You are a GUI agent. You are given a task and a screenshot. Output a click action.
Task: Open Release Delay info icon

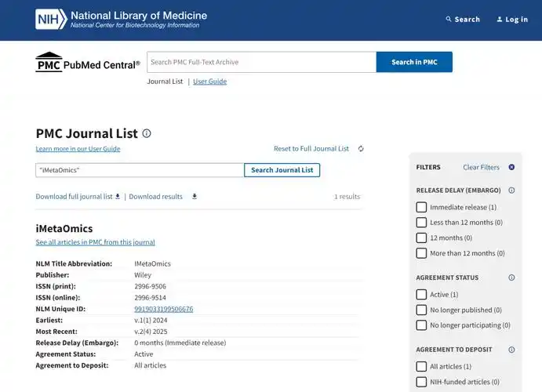pos(511,191)
